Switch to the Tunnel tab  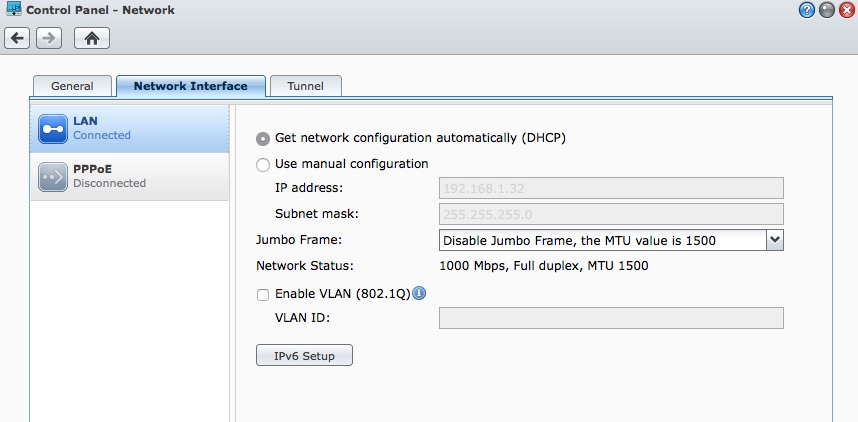306,86
